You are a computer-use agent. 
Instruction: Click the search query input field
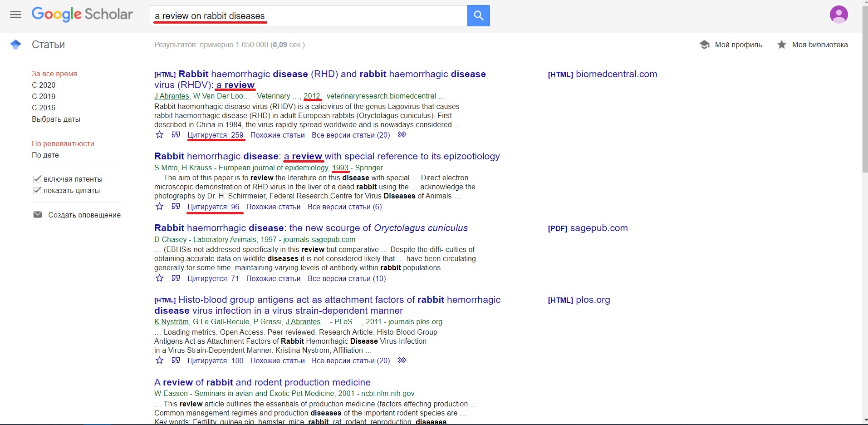coord(309,16)
